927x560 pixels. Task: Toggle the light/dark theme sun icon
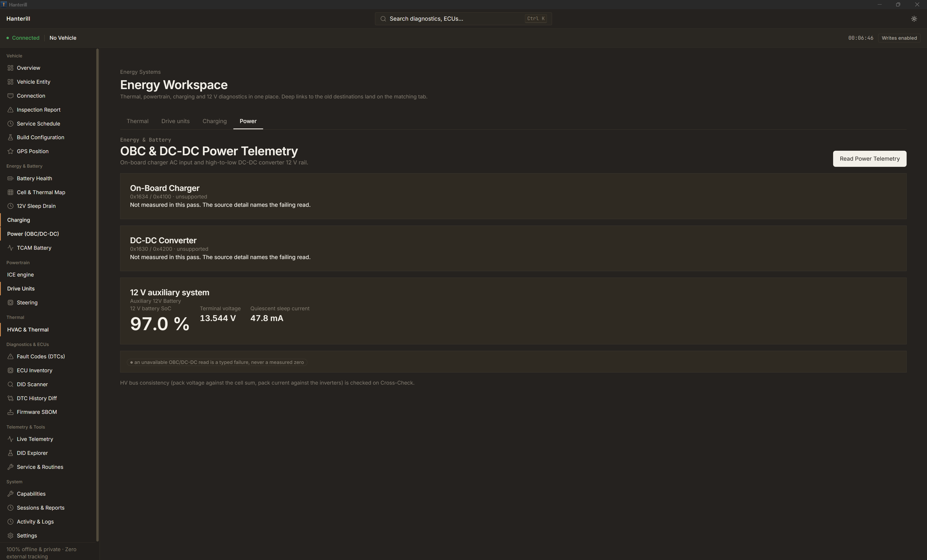[x=914, y=19]
